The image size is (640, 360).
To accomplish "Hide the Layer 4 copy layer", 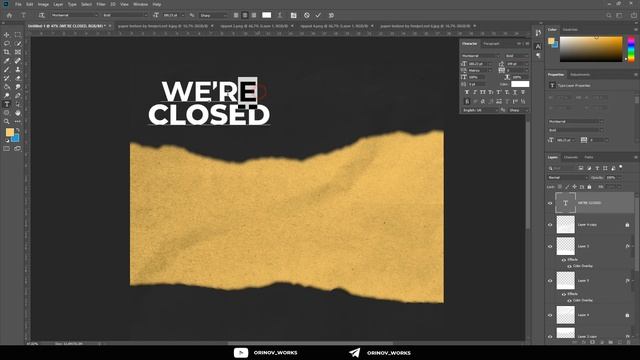I will click(550, 225).
